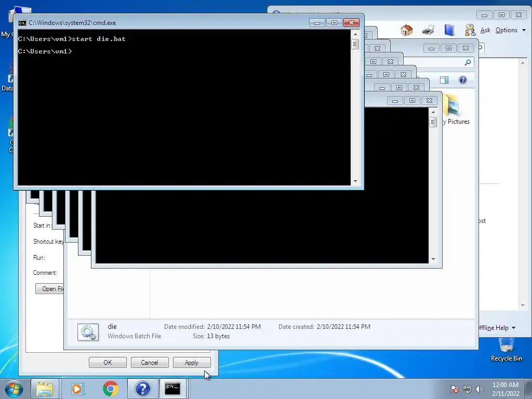The image size is (532, 399).
Task: Click the Action Center flag in system tray
Action: click(x=455, y=389)
